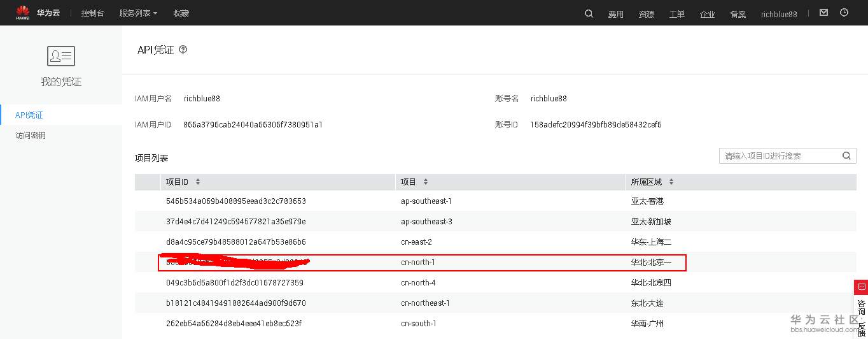
Task: Select project ID 049c3b6d5a800f1d2f3dc01678727359
Action: point(235,283)
